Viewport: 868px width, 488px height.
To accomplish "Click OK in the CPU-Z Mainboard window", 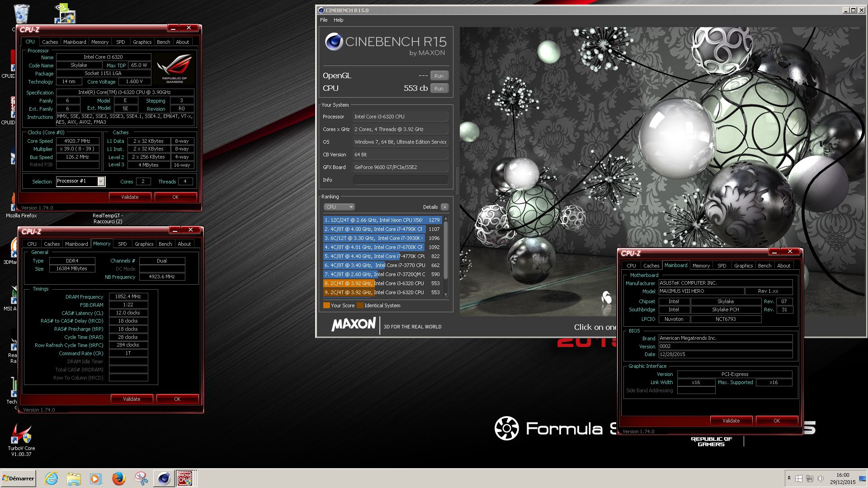I will (x=777, y=421).
